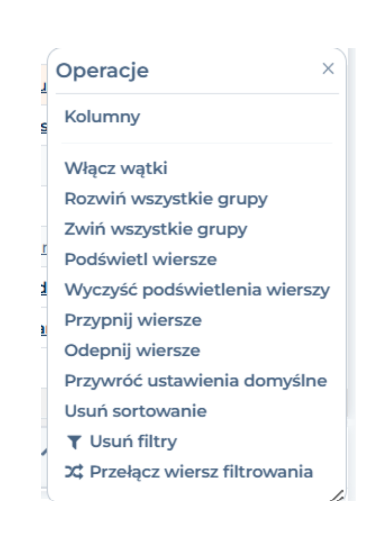
Task: Choose Rozwiń wszystkie grupy
Action: pyautogui.click(x=166, y=199)
